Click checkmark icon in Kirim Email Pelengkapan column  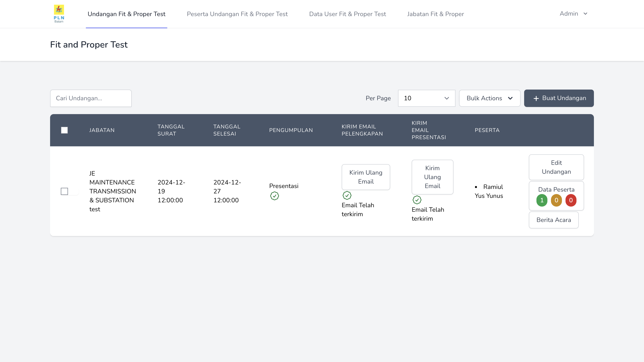point(347,195)
